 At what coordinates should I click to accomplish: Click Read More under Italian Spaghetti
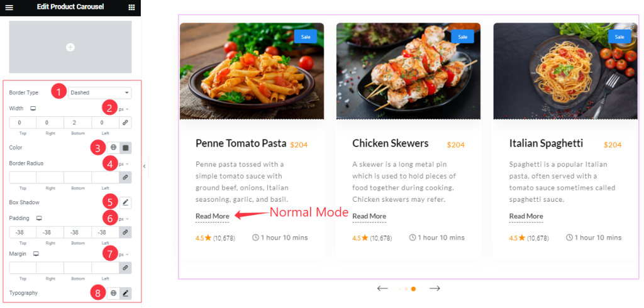point(526,216)
